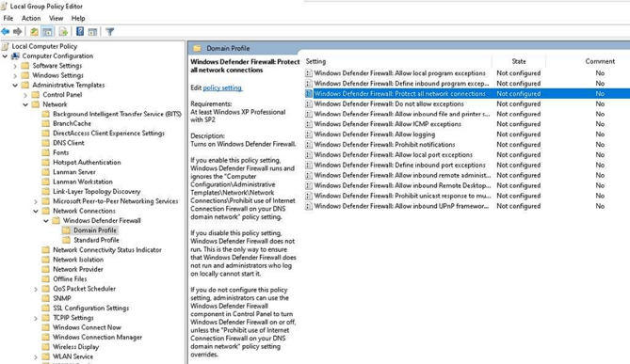Collapse the Network Connections tree node
Screen dimensions: 630x364
[x=36, y=211]
